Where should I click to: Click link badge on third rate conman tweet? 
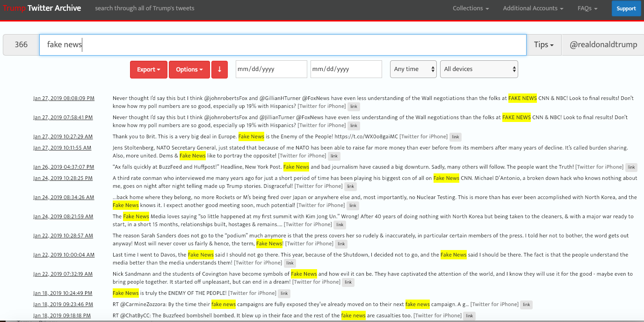click(x=351, y=186)
